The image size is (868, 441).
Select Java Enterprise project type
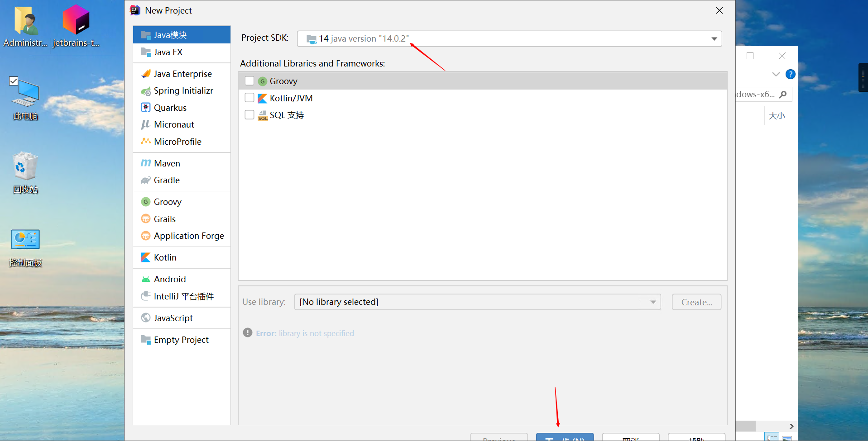pos(182,74)
